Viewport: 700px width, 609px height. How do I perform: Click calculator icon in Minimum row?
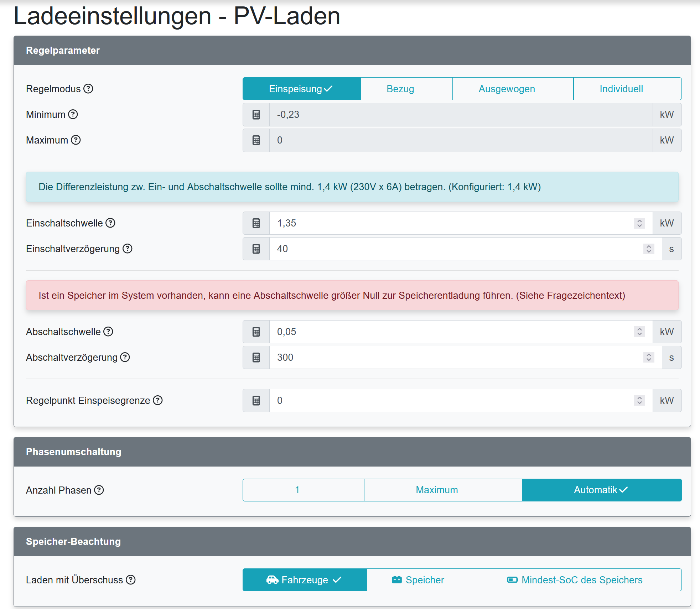point(256,115)
